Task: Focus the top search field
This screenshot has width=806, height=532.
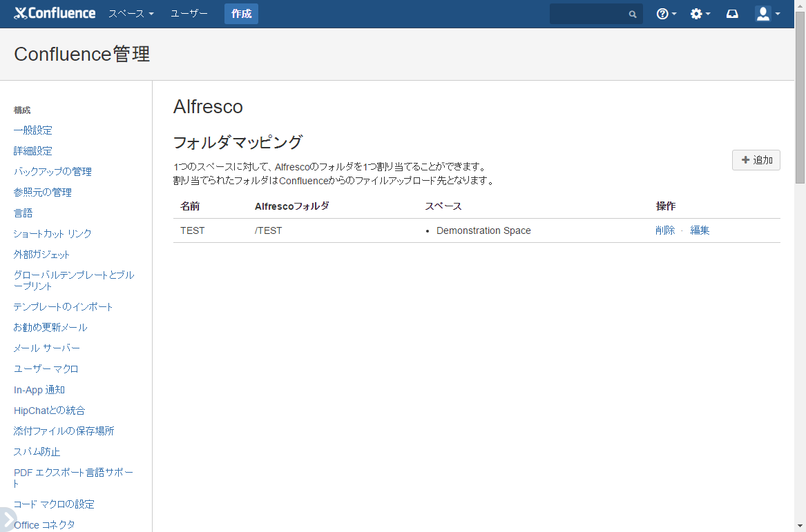Action: click(x=596, y=14)
